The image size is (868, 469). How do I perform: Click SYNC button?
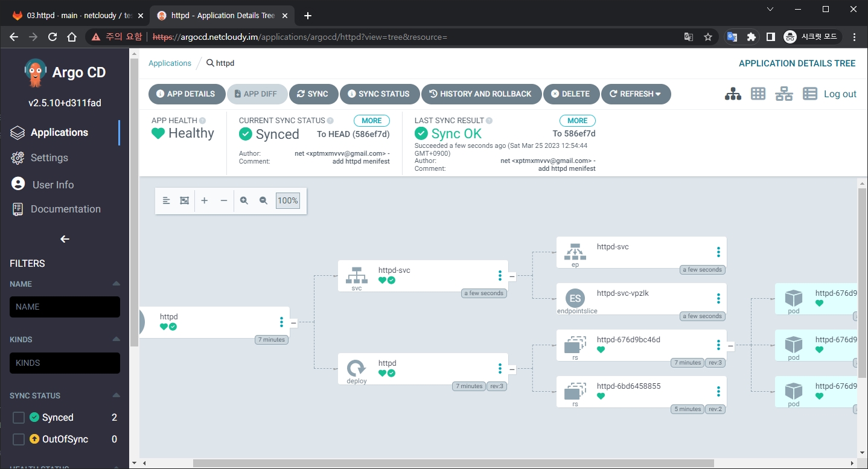313,94
